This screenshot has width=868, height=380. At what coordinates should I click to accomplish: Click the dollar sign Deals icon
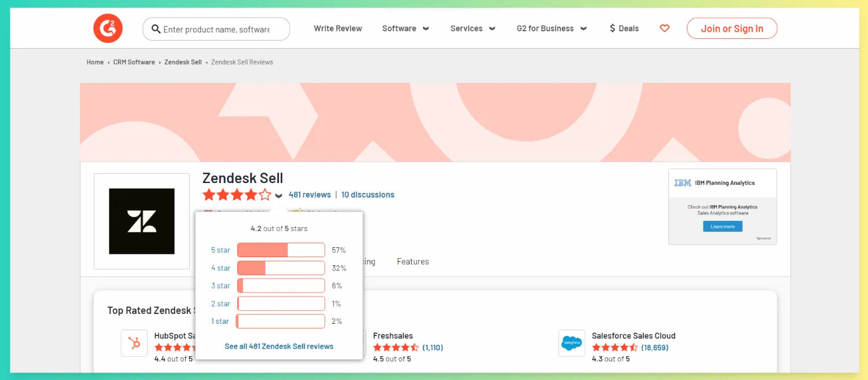coord(612,28)
